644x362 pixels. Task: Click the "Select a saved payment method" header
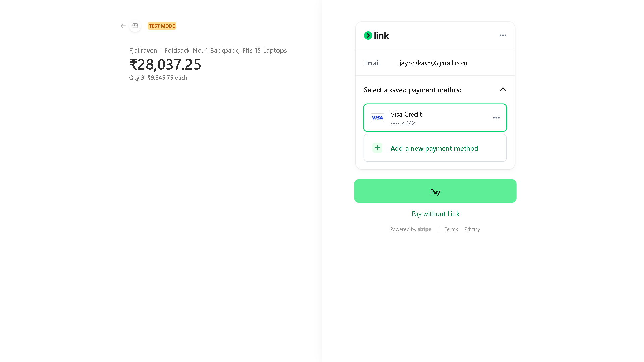[x=413, y=90]
